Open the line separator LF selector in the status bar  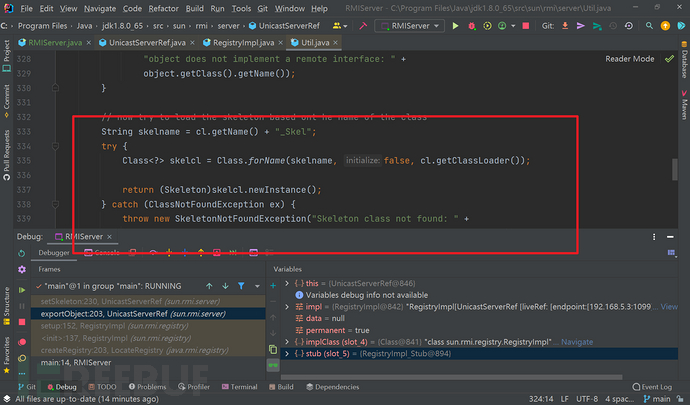(565, 399)
